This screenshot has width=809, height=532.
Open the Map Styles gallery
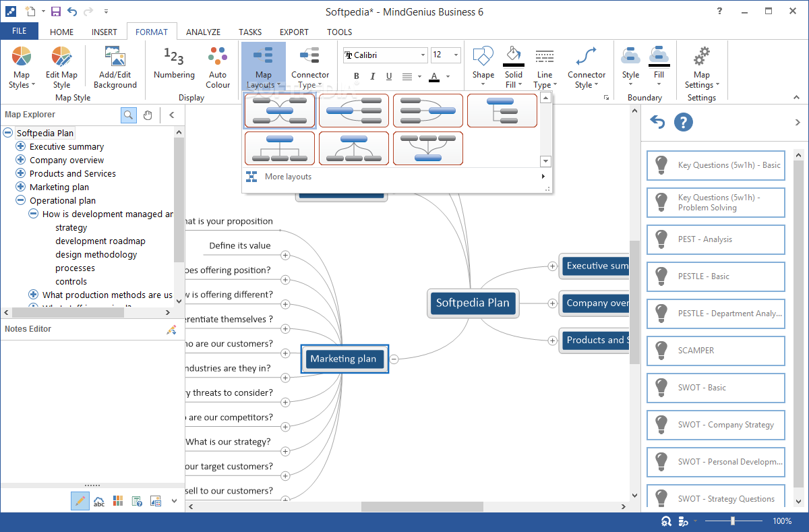tap(22, 67)
